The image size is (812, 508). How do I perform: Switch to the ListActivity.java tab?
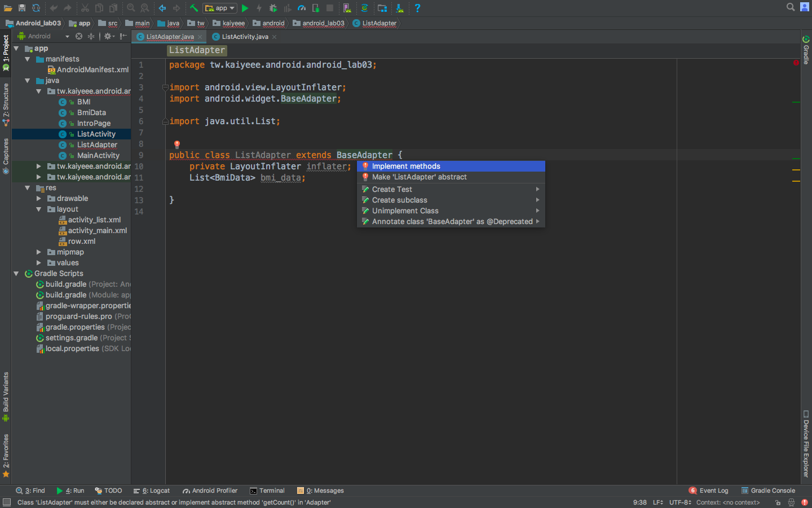pyautogui.click(x=245, y=37)
